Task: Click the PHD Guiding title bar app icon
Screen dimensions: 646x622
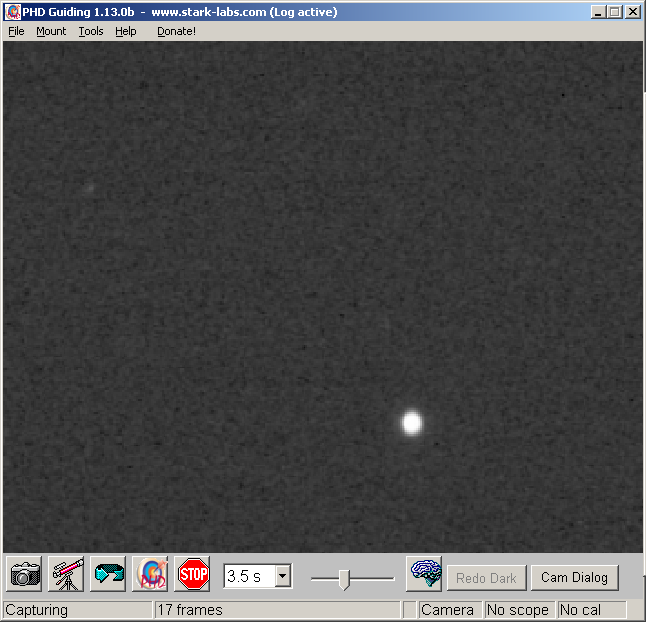Action: coord(12,12)
